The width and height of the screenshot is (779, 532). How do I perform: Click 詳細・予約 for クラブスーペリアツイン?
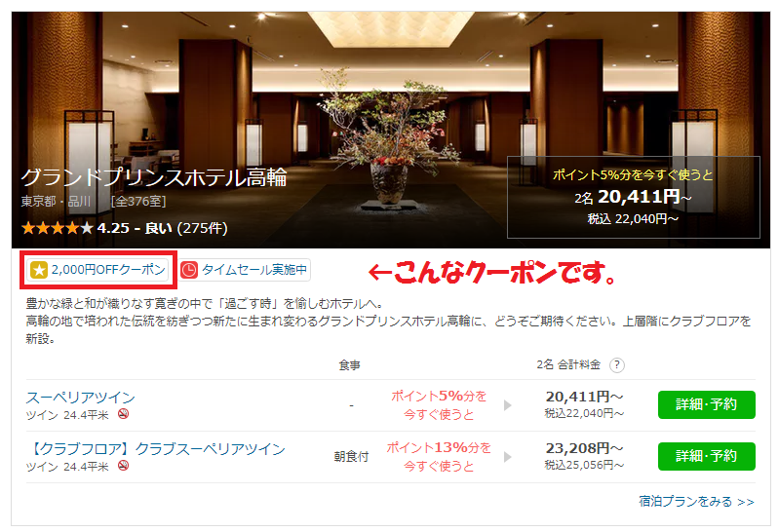click(707, 456)
